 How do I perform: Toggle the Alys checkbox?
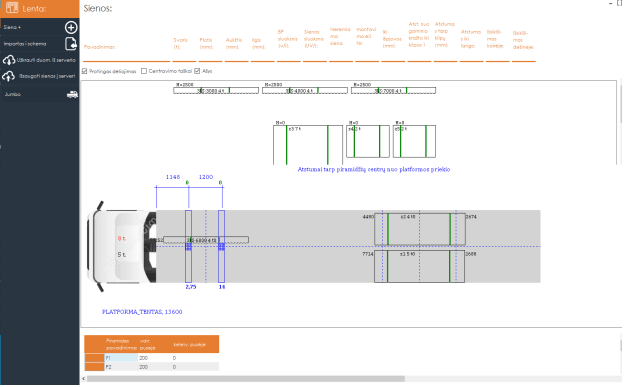coord(197,71)
